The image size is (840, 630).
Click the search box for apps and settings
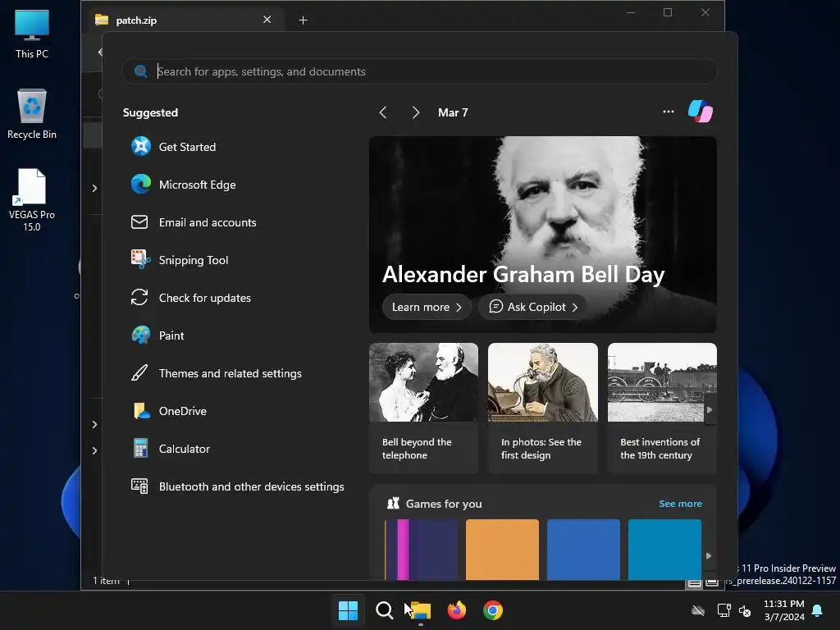coord(419,71)
